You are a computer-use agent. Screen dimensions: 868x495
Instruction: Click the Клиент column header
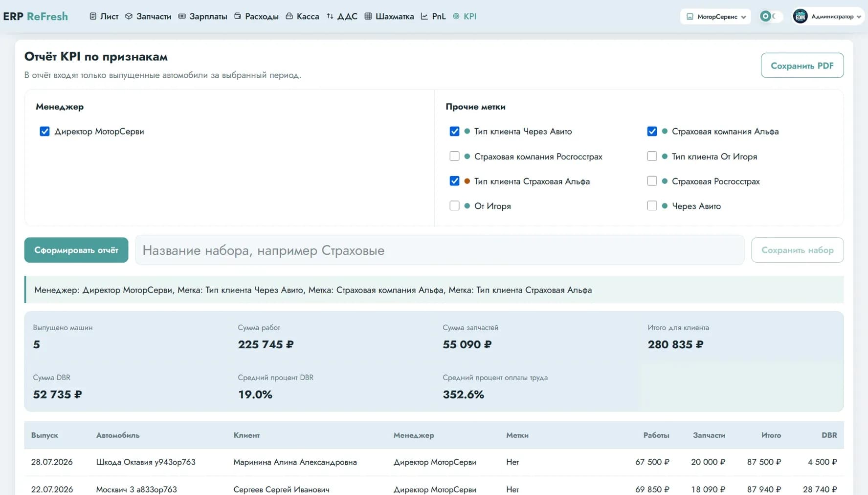pyautogui.click(x=246, y=435)
